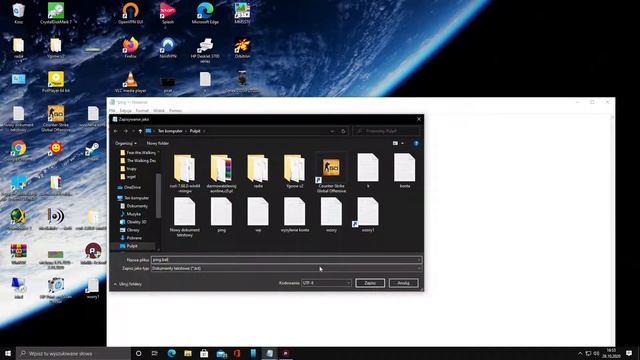Click Ten komputer in the address breadcrumb

click(x=170, y=131)
